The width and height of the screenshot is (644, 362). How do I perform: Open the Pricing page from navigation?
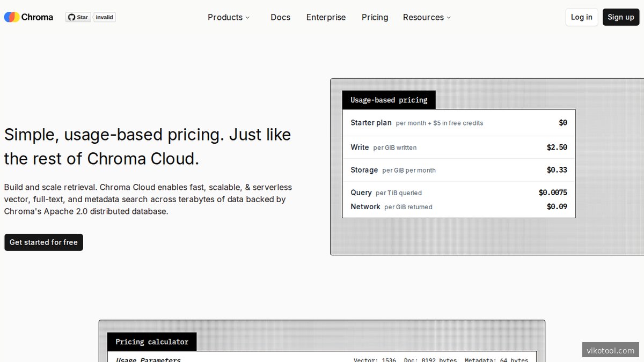tap(375, 17)
